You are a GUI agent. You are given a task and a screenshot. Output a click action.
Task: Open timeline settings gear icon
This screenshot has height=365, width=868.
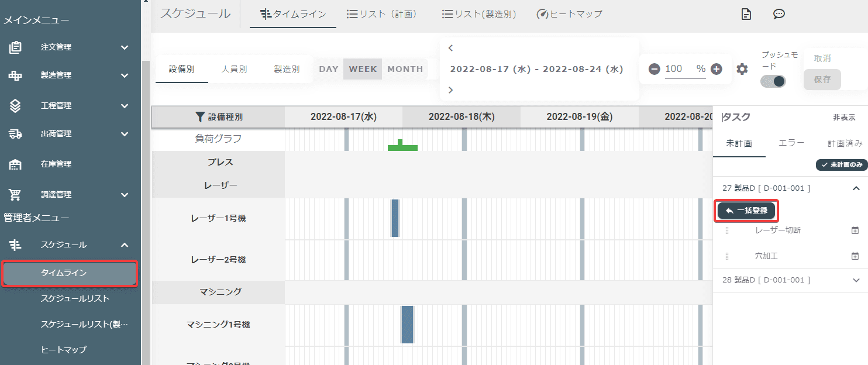tap(742, 69)
